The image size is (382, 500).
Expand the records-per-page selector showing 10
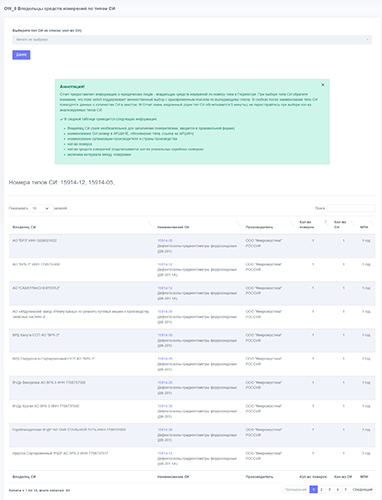[x=41, y=208]
